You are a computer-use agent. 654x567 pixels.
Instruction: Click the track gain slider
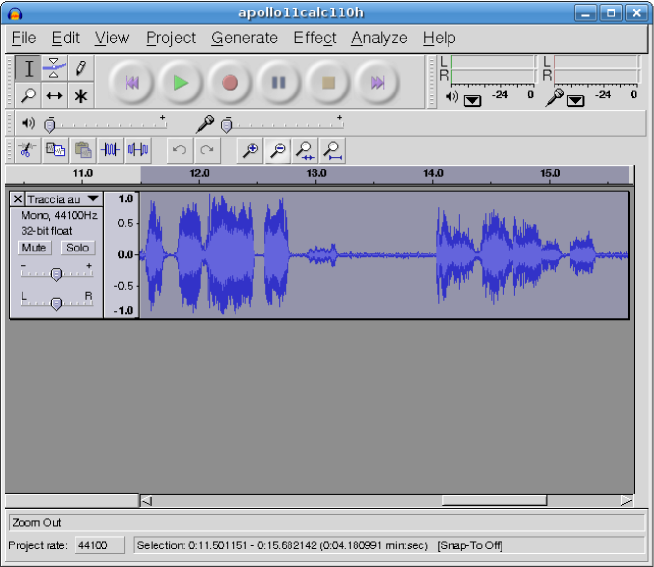click(x=57, y=274)
